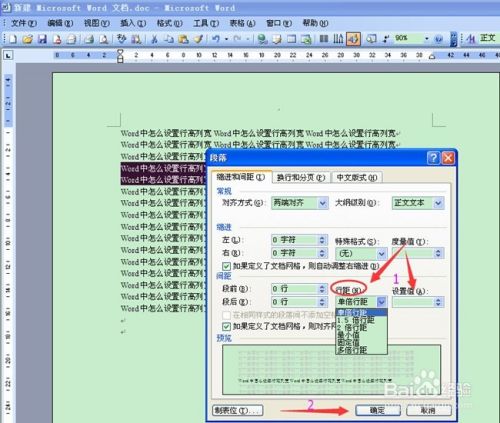Click the question mark help button in 段落 dialog
The width and height of the screenshot is (500, 423).
coord(433,158)
